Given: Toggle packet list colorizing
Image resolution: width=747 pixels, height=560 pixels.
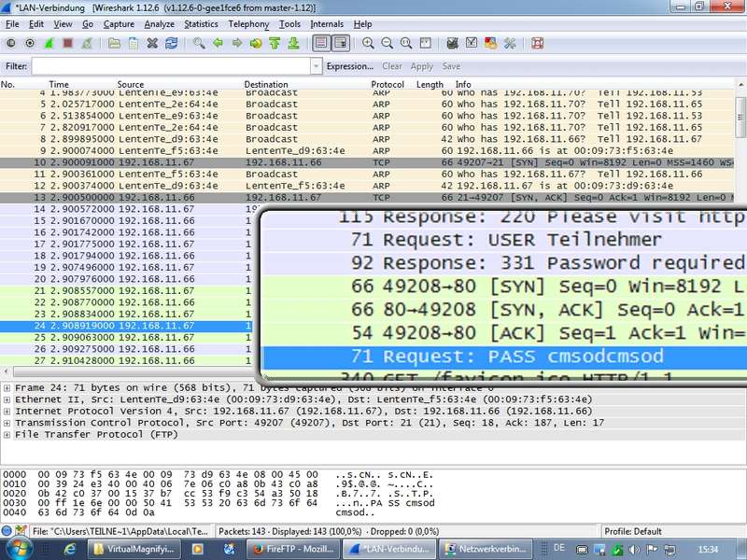Looking at the screenshot, I should pyautogui.click(x=321, y=43).
